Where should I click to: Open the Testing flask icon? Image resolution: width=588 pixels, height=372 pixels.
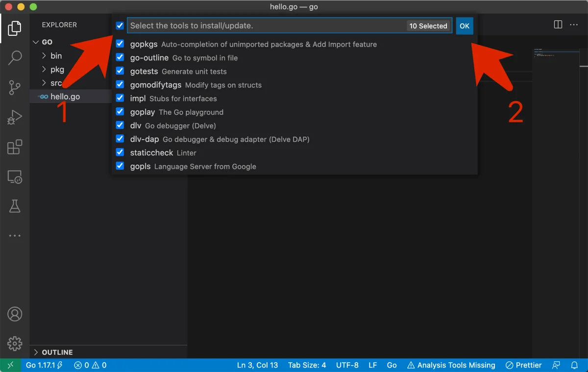15,206
